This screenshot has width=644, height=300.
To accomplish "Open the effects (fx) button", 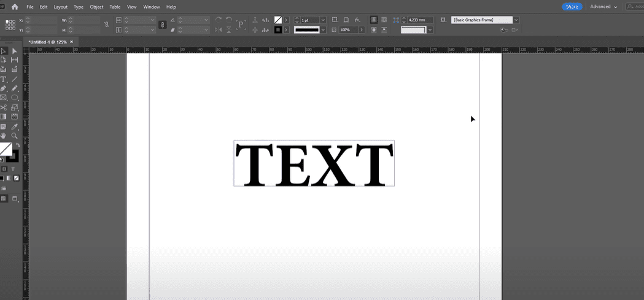I will 357,20.
